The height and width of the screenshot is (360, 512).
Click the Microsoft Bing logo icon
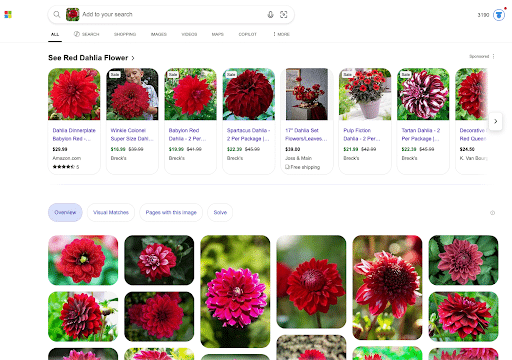(8, 15)
